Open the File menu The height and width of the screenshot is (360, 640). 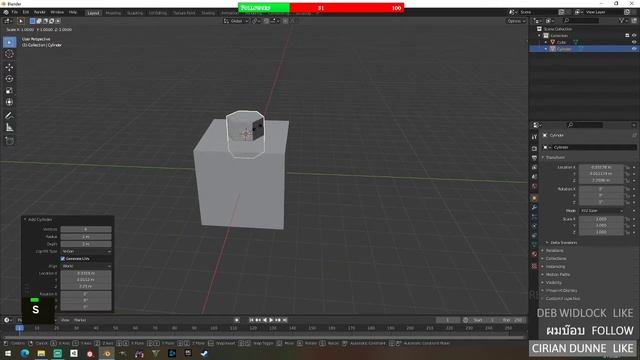pyautogui.click(x=15, y=12)
